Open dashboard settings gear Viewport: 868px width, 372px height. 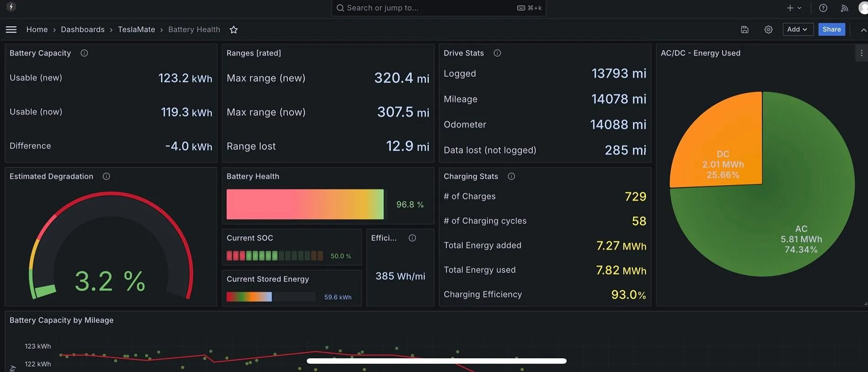[768, 30]
